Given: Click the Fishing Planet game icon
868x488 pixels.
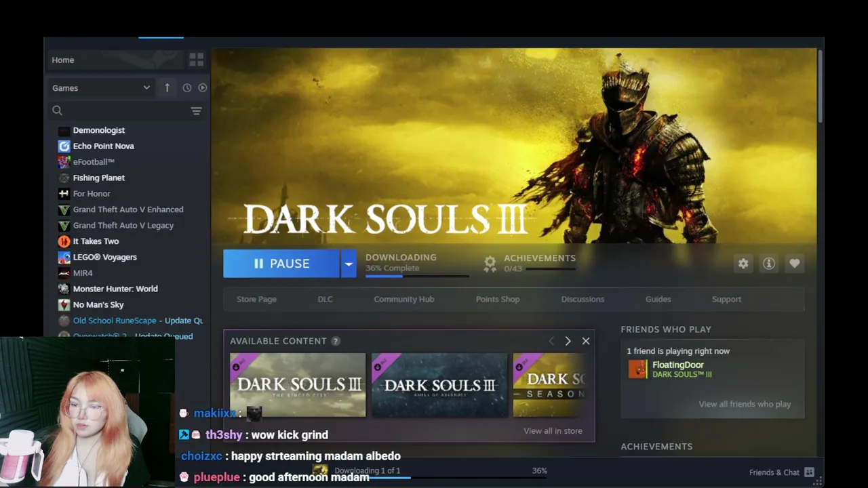Looking at the screenshot, I should [x=64, y=178].
